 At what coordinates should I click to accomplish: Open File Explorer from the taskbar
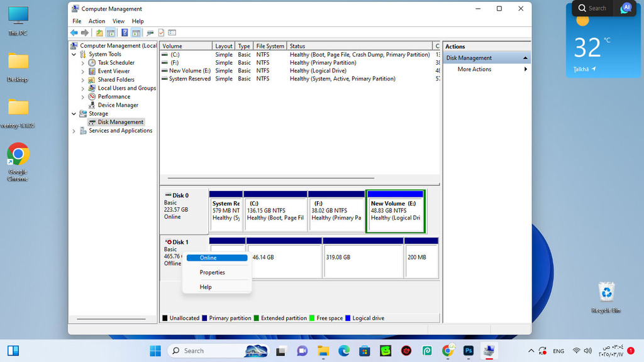[x=323, y=351]
